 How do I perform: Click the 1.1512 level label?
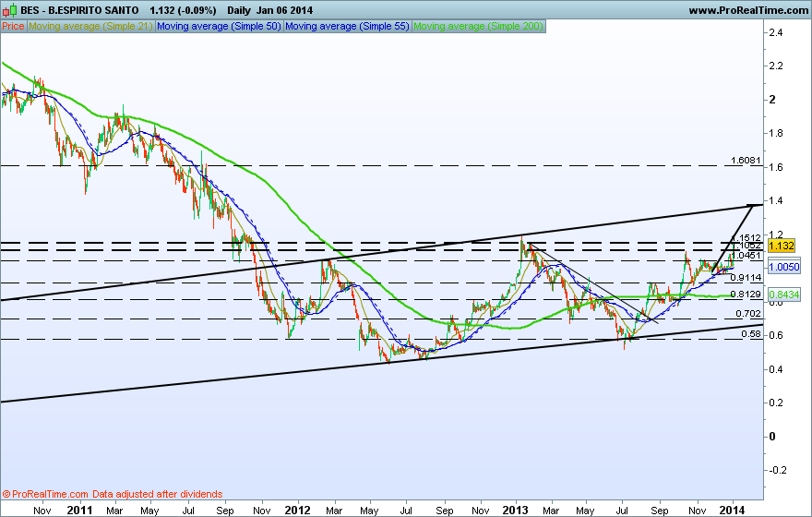pos(746,238)
